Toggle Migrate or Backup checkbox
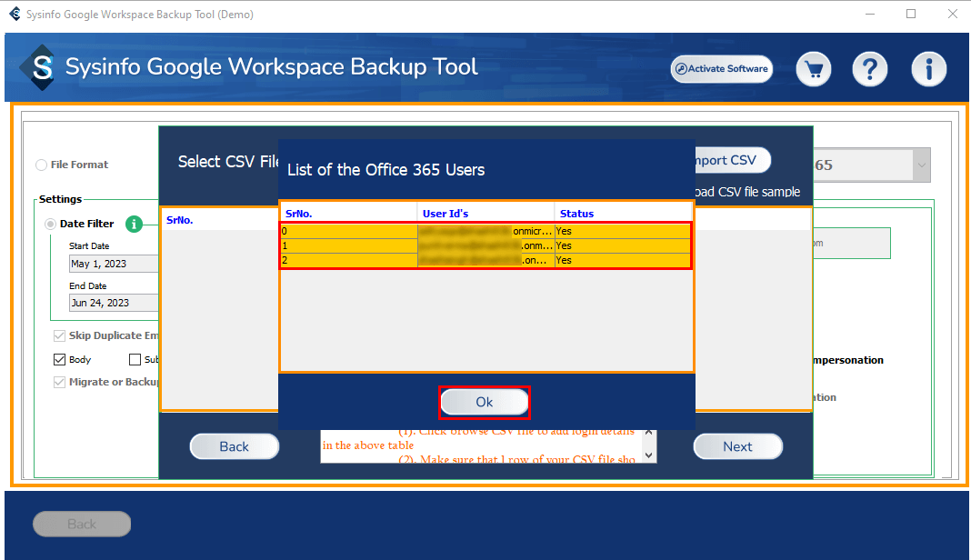Viewport: 971px width, 560px height. tap(59, 382)
